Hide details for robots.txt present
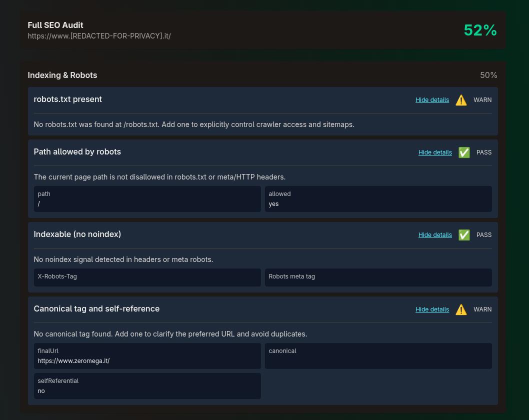The height and width of the screenshot is (420, 529). 432,100
